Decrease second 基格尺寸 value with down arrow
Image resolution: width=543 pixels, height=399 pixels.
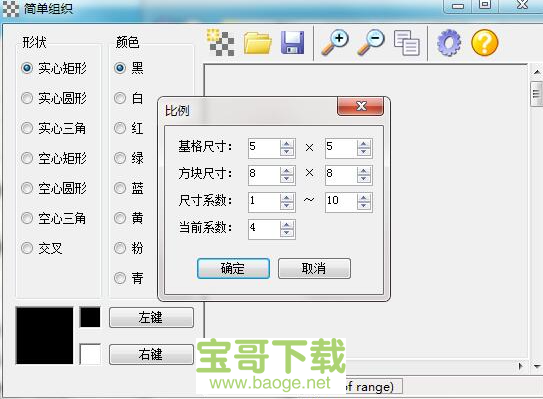coord(364,152)
